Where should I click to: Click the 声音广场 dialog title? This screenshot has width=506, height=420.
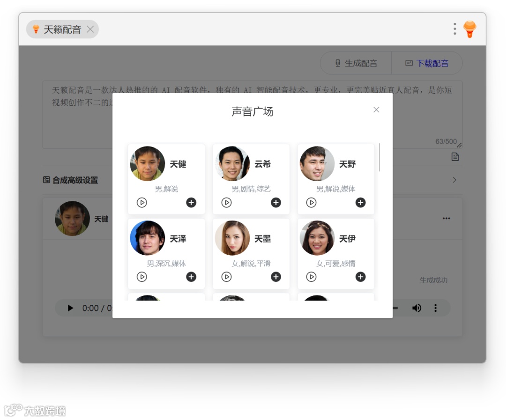point(253,111)
